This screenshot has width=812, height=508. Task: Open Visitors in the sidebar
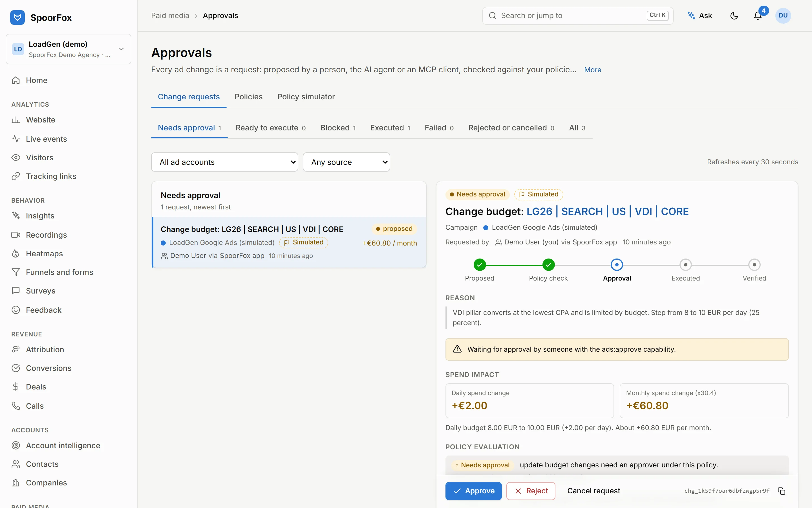coord(68,157)
